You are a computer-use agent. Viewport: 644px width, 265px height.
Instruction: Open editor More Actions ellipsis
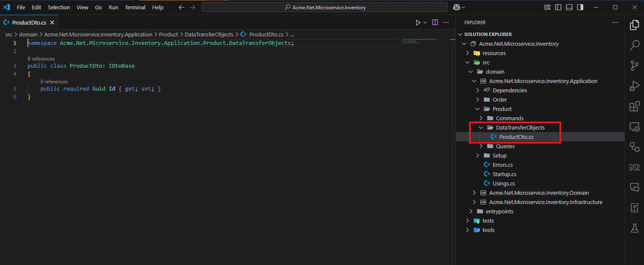pos(445,22)
